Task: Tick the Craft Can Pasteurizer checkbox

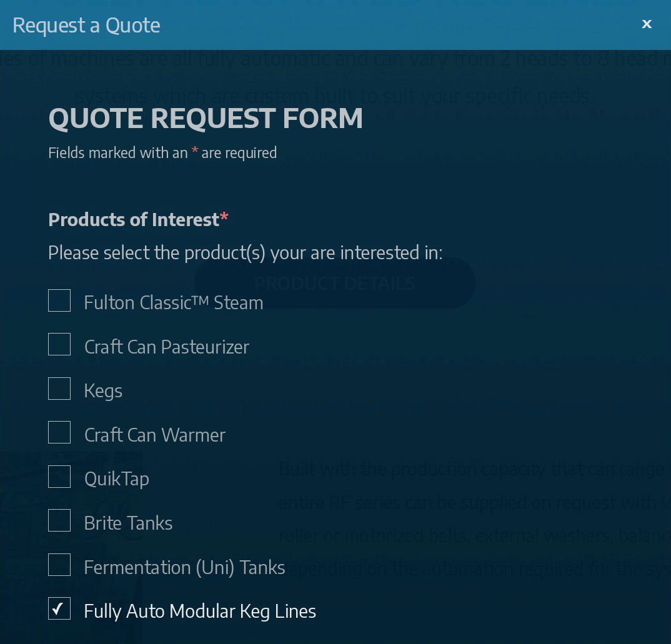Action: click(x=59, y=344)
